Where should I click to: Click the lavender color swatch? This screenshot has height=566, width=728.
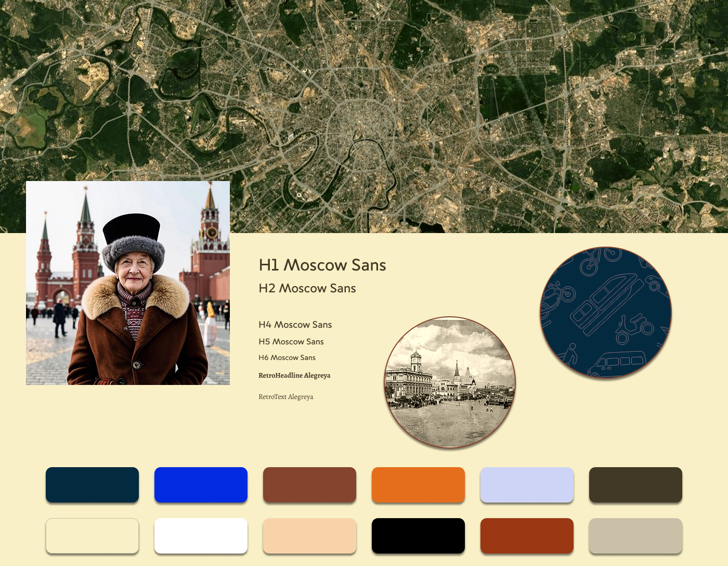click(527, 484)
